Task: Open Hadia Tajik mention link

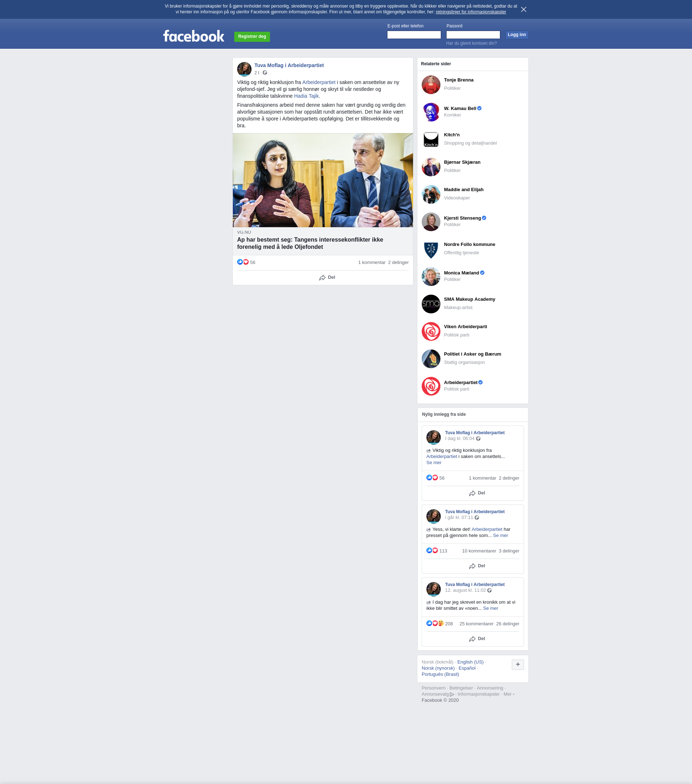Action: 306,96
